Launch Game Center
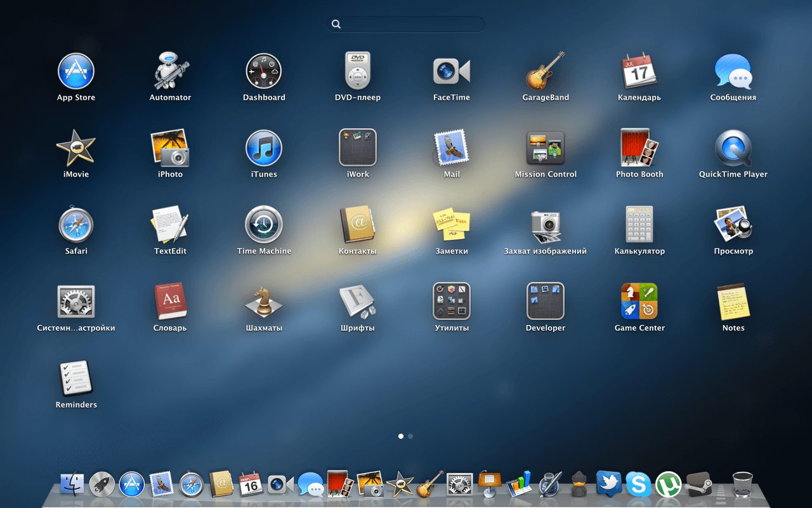The image size is (812, 508). 639,302
